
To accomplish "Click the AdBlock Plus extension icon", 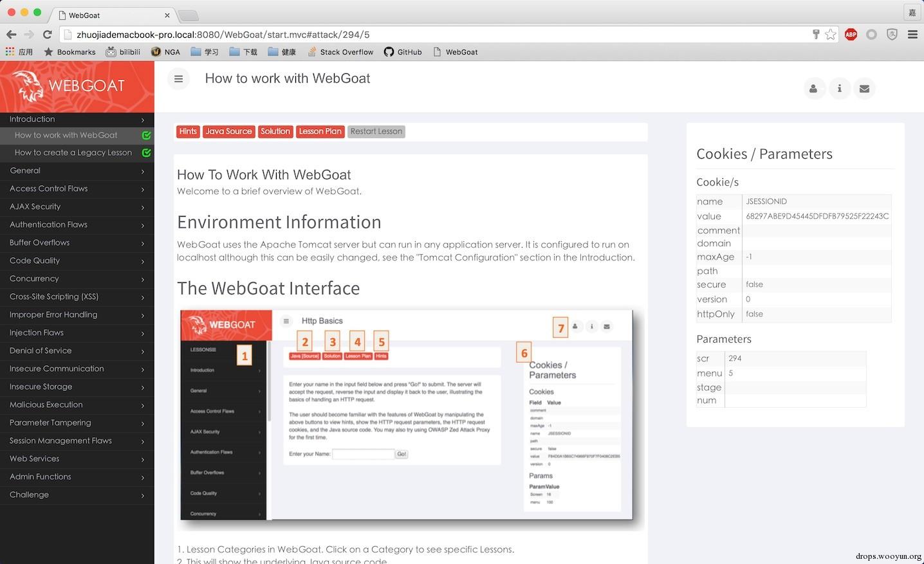I will tap(851, 35).
